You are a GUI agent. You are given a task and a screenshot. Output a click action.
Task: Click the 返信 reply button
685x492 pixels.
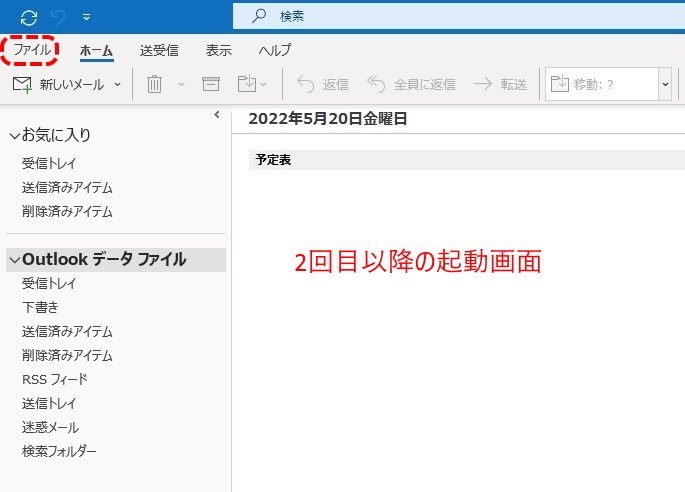(322, 84)
